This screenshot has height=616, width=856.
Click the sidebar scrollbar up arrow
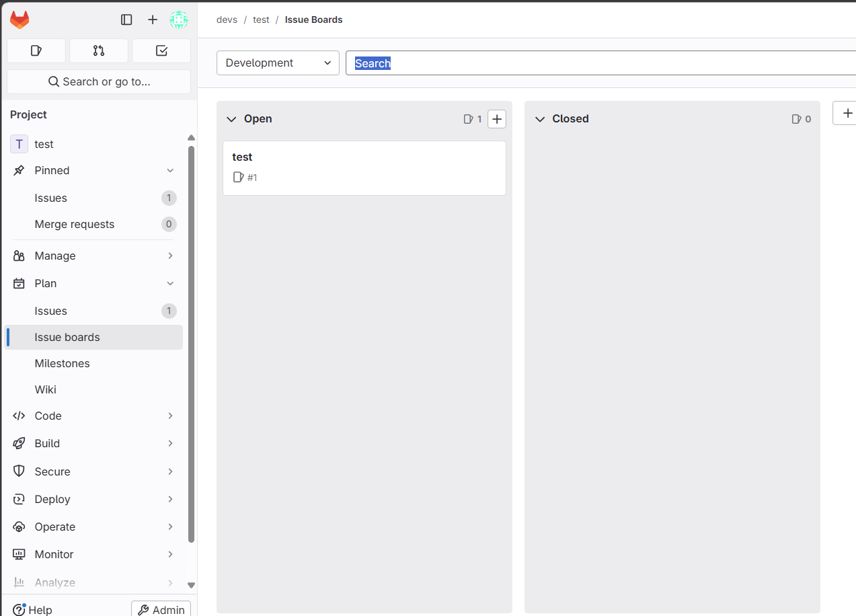pos(191,137)
